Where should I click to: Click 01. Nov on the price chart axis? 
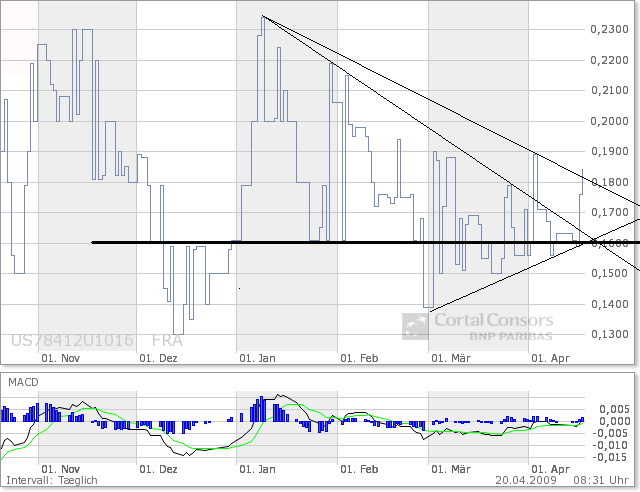pyautogui.click(x=60, y=356)
